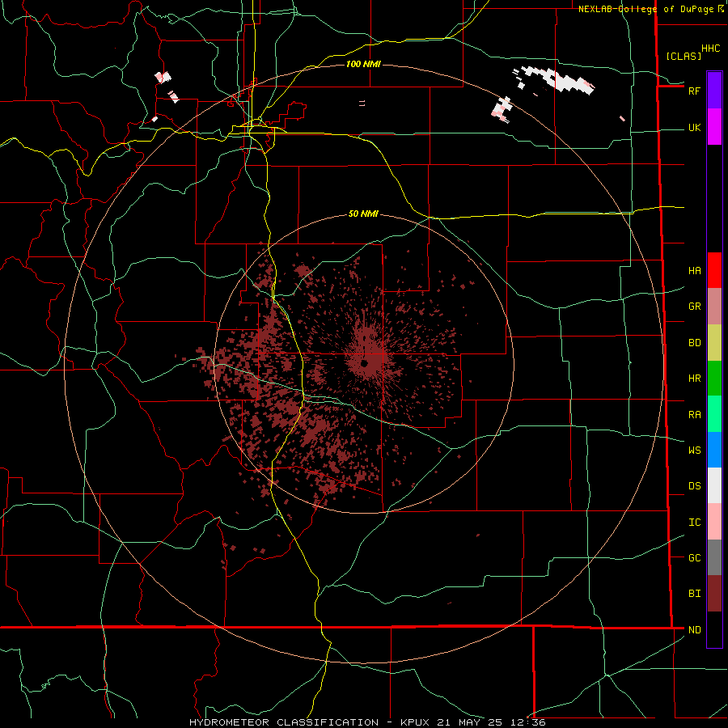This screenshot has width=728, height=728.
Task: Click the HR legend label
Action: pos(694,379)
